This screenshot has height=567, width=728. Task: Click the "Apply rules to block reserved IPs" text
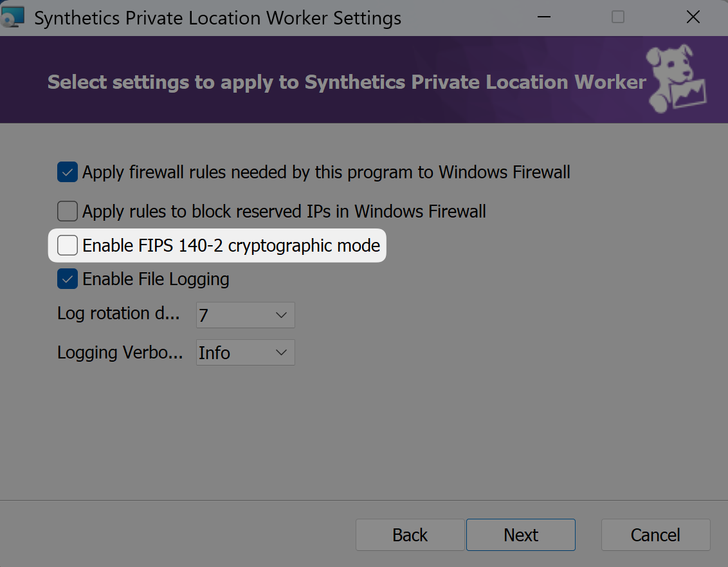point(284,211)
